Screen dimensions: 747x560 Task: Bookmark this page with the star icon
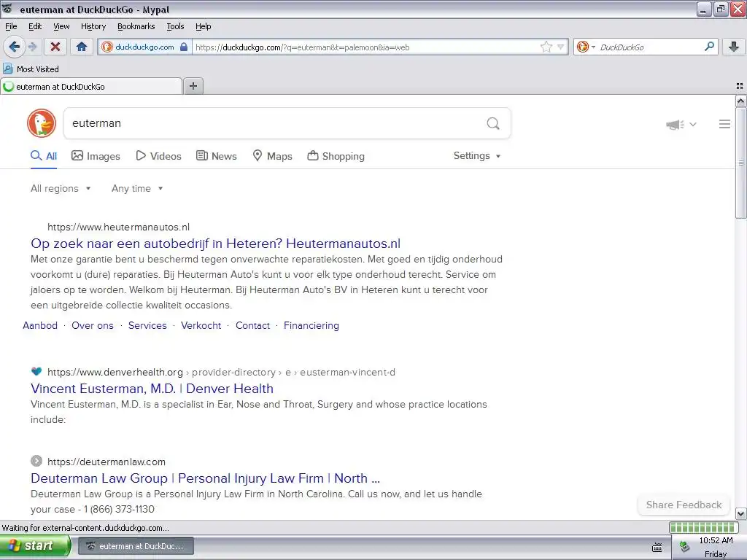coord(546,47)
